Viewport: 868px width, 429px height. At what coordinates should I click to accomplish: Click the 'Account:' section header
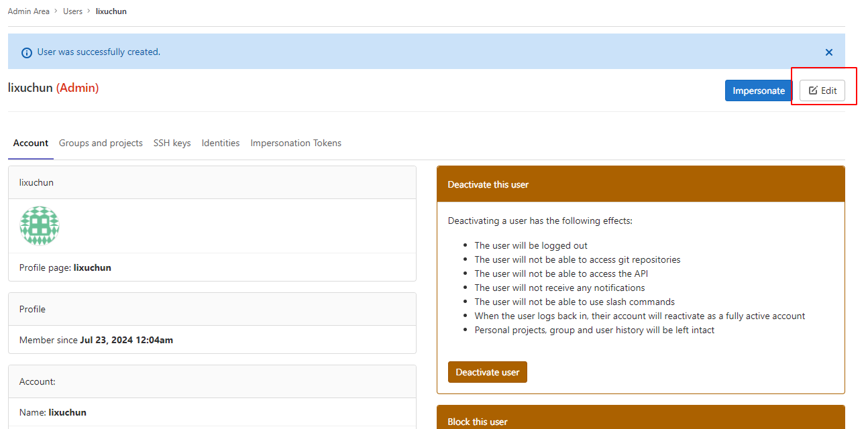tap(212, 381)
